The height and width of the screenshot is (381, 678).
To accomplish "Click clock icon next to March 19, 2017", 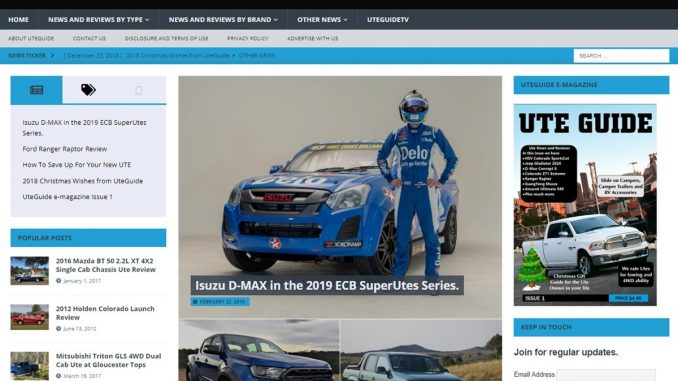I will (x=58, y=376).
